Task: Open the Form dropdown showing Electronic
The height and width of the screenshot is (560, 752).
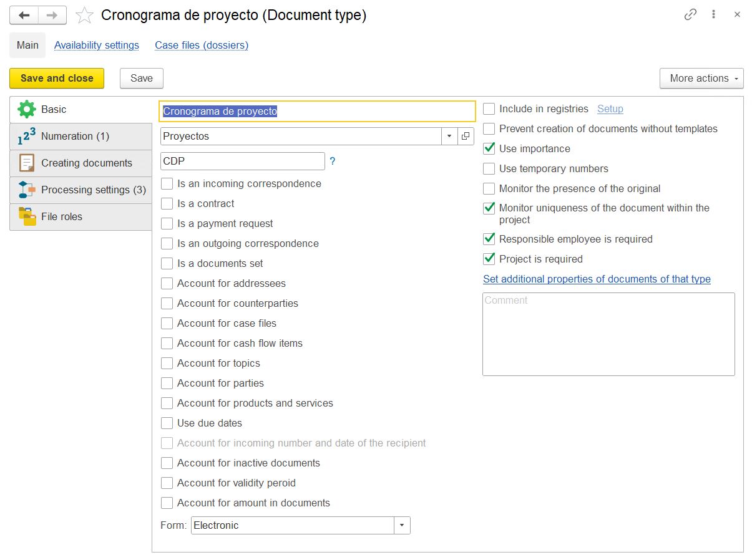Action: click(x=402, y=525)
